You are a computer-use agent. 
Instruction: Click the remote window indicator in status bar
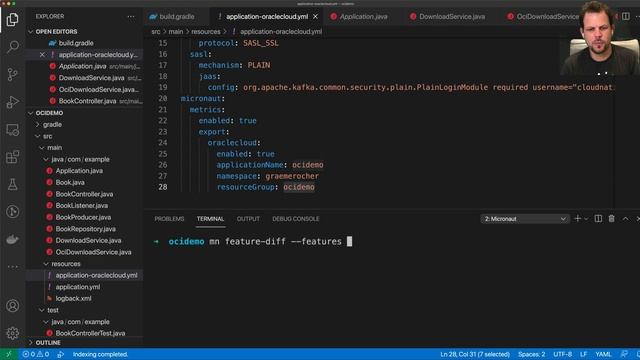coord(9,354)
